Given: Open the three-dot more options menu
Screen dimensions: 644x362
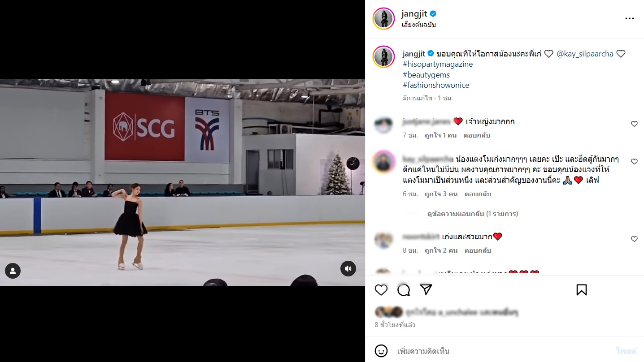Looking at the screenshot, I should (x=630, y=18).
